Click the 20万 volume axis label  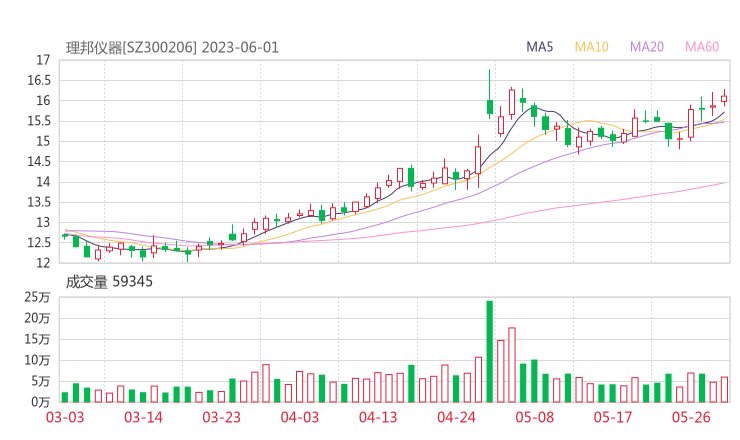pos(37,318)
